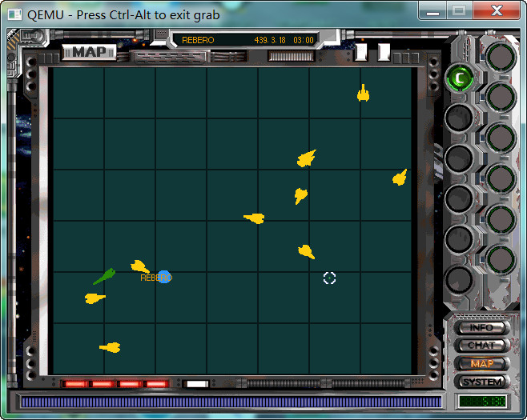Select the yellow ship just below the green ship
This screenshot has width=527, height=420.
[x=95, y=298]
